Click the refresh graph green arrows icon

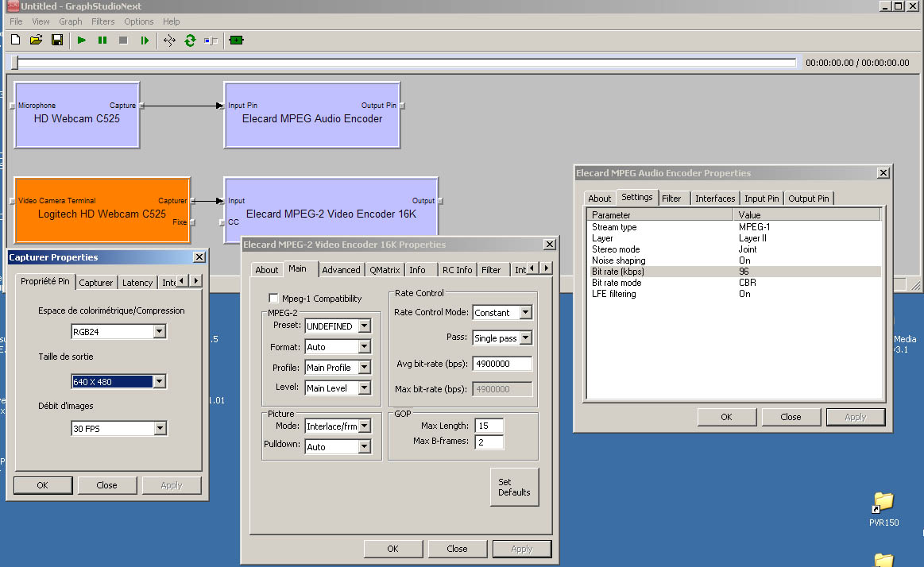coord(190,40)
